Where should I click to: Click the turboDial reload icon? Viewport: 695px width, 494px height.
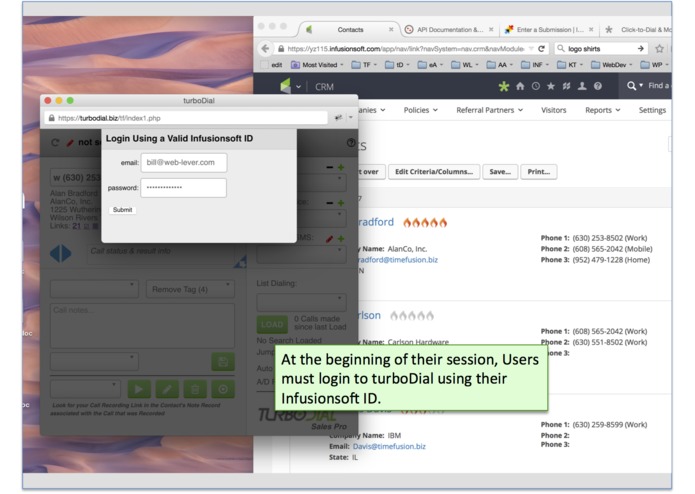coord(55,143)
